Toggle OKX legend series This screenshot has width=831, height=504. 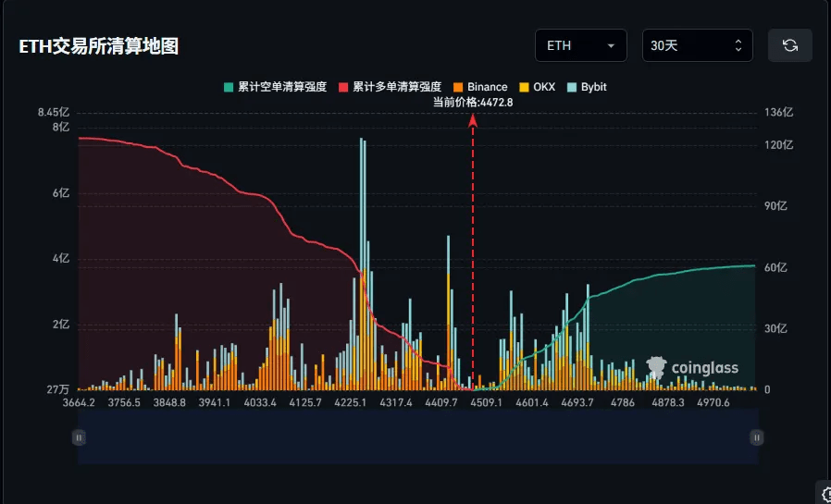[537, 87]
